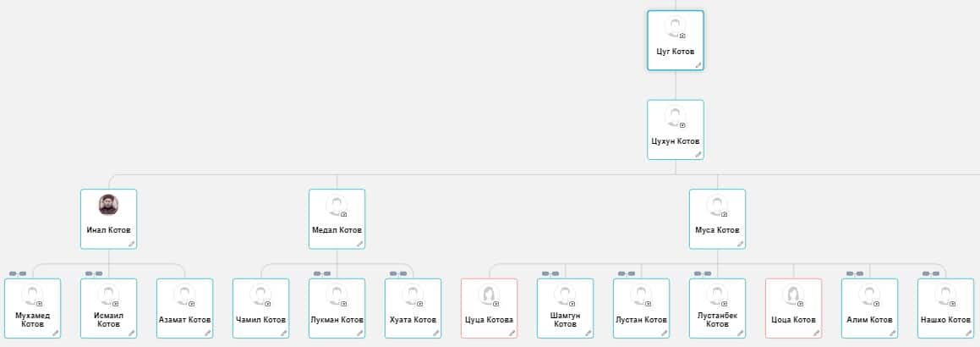This screenshot has width=980, height=347.
Task: Select the Лустан Котов name label
Action: click(x=641, y=320)
